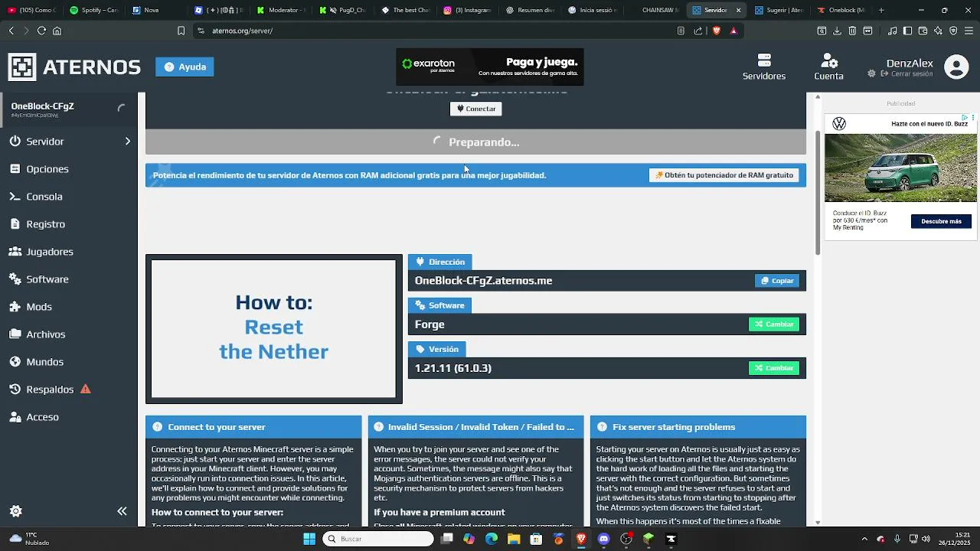Open Discord from the taskbar
Viewport: 980px width, 551px height.
[603, 539]
